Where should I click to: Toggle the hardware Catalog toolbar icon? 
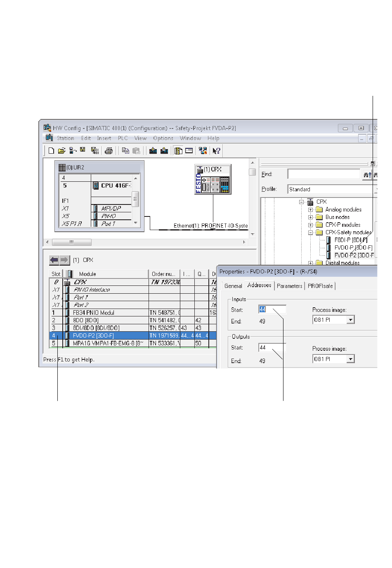(178, 151)
